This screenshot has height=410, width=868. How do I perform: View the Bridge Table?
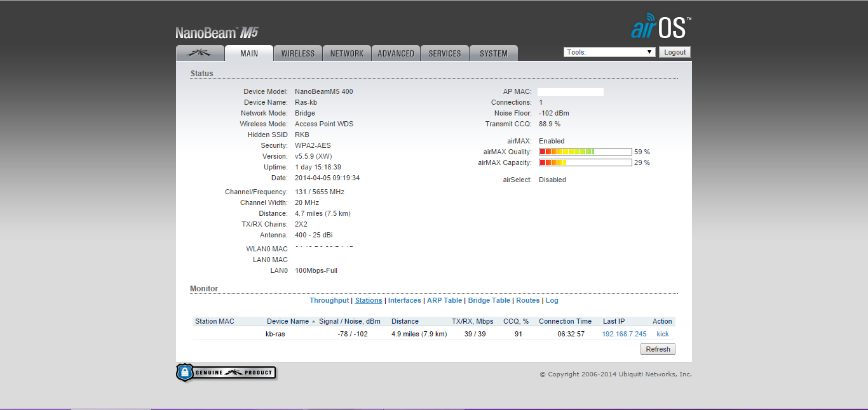pyautogui.click(x=489, y=300)
